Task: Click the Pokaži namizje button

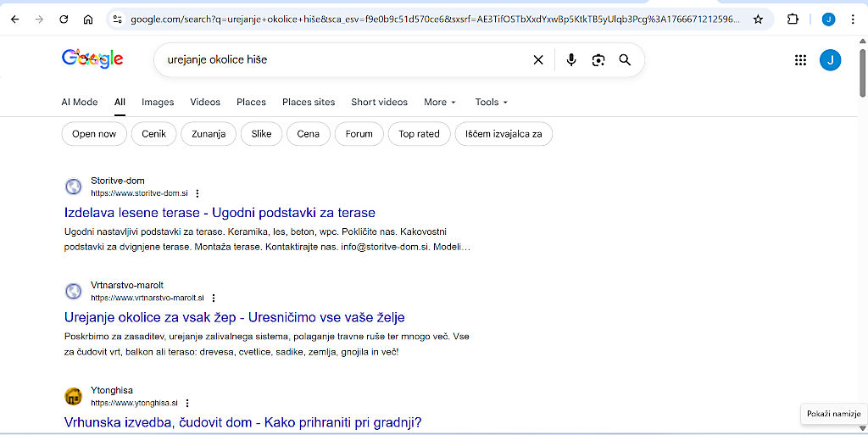Action: (x=834, y=414)
